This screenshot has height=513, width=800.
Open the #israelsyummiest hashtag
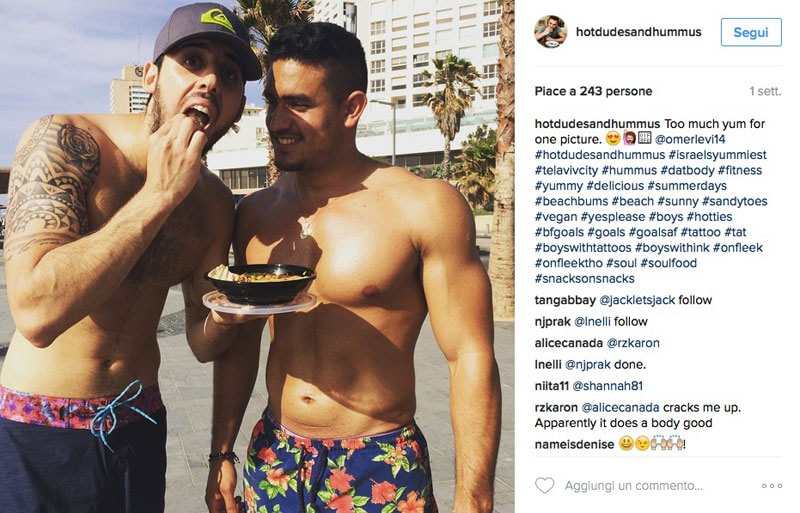click(x=718, y=155)
